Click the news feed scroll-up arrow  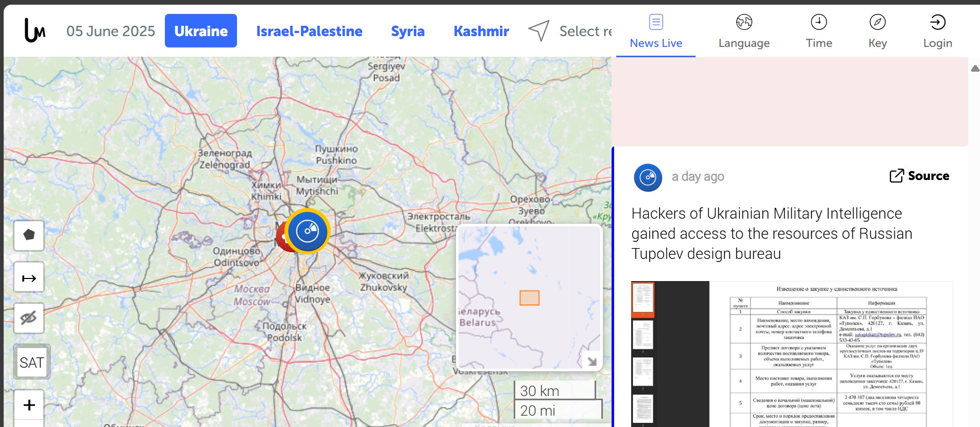tap(975, 69)
